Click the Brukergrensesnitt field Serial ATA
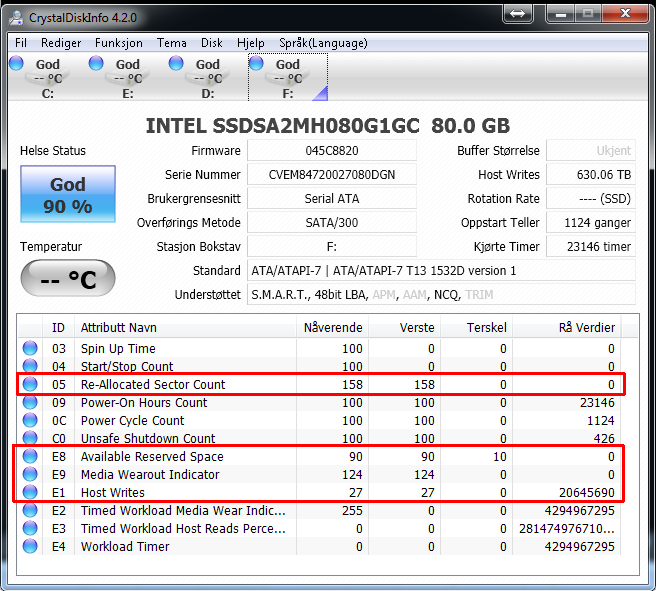The width and height of the screenshot is (656, 591). 332,198
